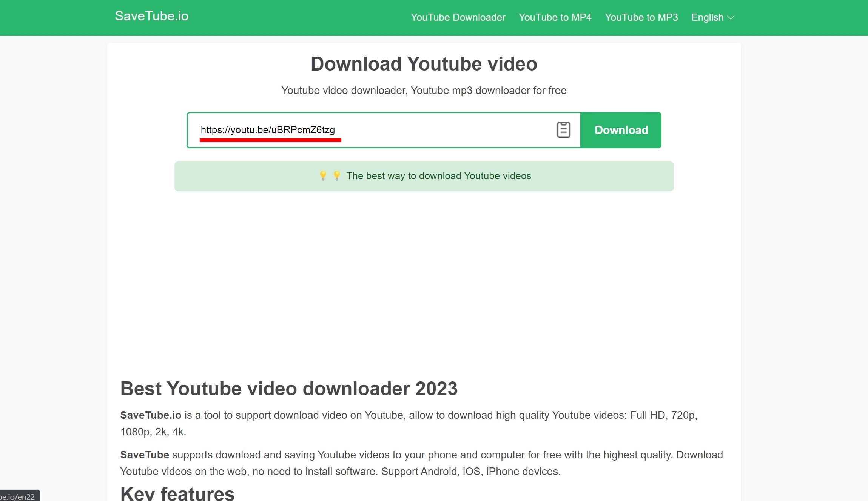Click the subtitle about free mp3 downloader
This screenshot has height=501, width=868.
pyautogui.click(x=424, y=91)
